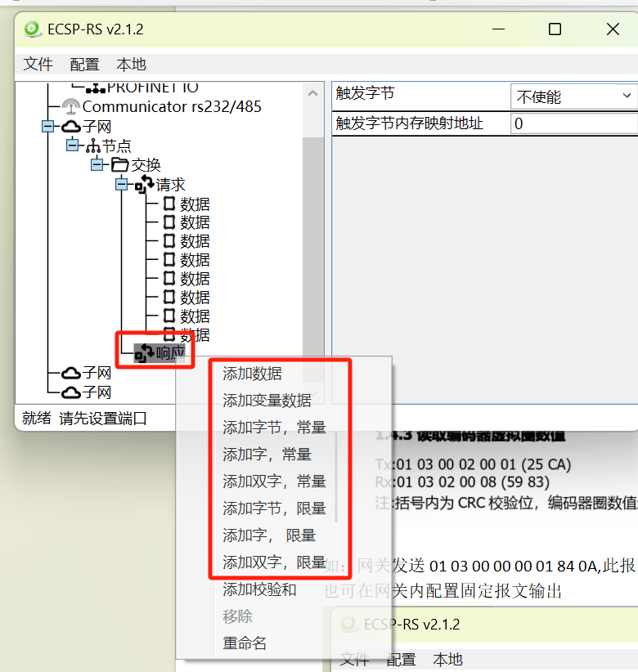Click the 触发字节 property label
This screenshot has width=638, height=672.
(x=365, y=92)
